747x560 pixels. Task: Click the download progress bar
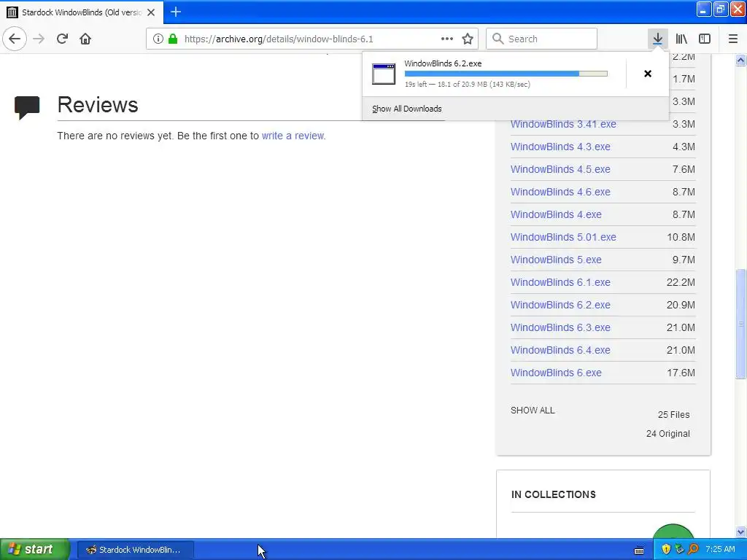point(506,74)
